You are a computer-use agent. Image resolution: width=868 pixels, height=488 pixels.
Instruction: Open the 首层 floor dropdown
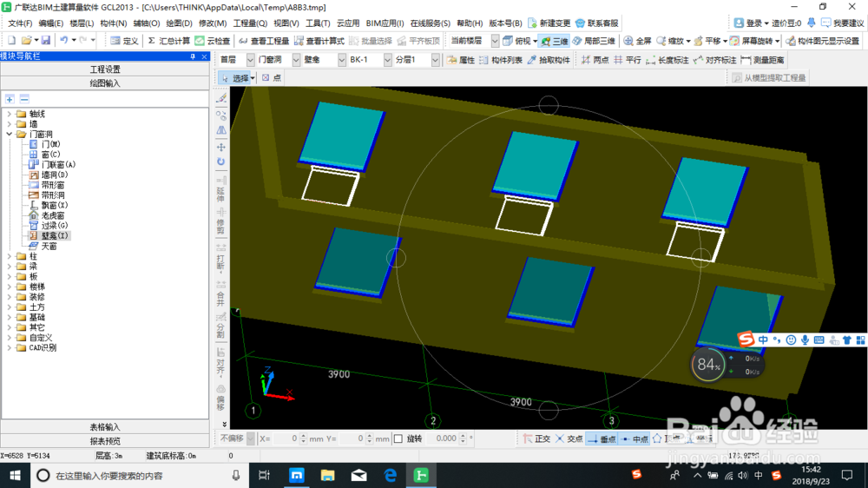click(x=250, y=60)
